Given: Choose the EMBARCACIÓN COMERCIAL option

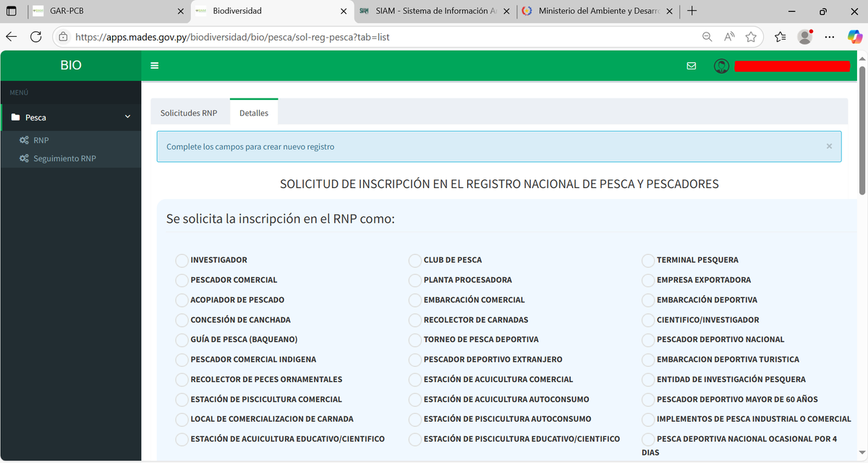Looking at the screenshot, I should click(414, 300).
